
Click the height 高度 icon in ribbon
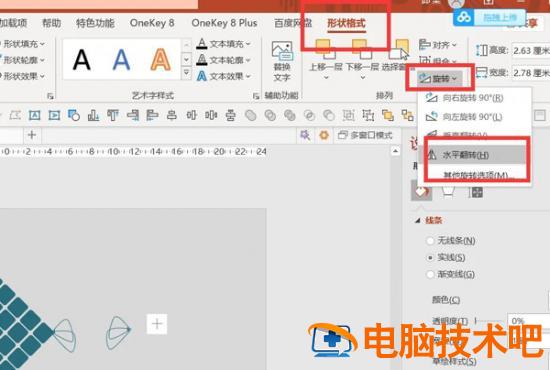482,51
